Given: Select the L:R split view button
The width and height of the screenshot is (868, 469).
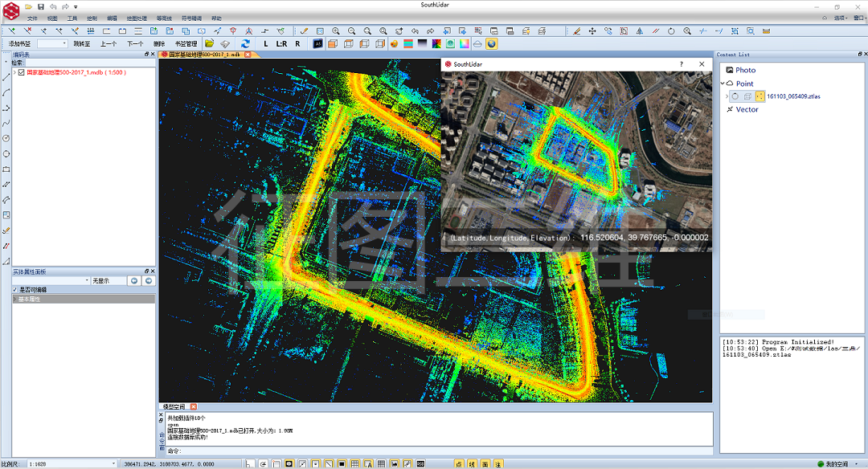Looking at the screenshot, I should coord(282,43).
